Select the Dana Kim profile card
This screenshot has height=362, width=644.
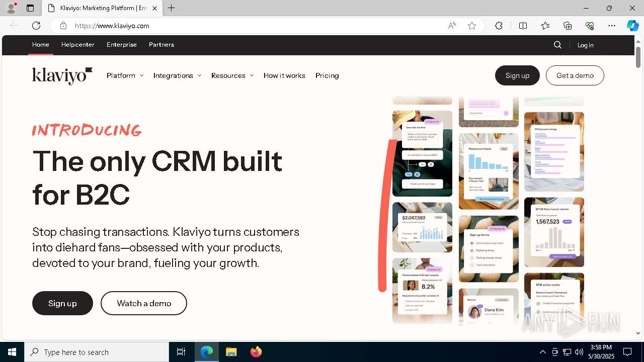[x=489, y=307]
